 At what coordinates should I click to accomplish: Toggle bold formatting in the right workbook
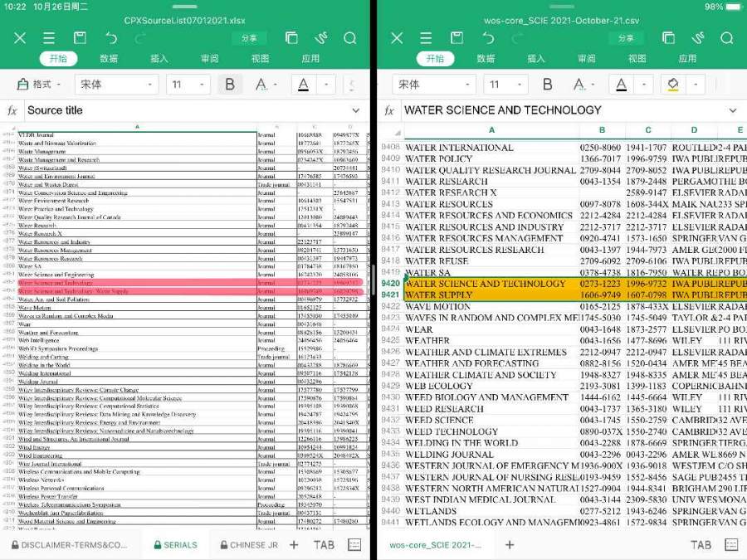(x=547, y=85)
